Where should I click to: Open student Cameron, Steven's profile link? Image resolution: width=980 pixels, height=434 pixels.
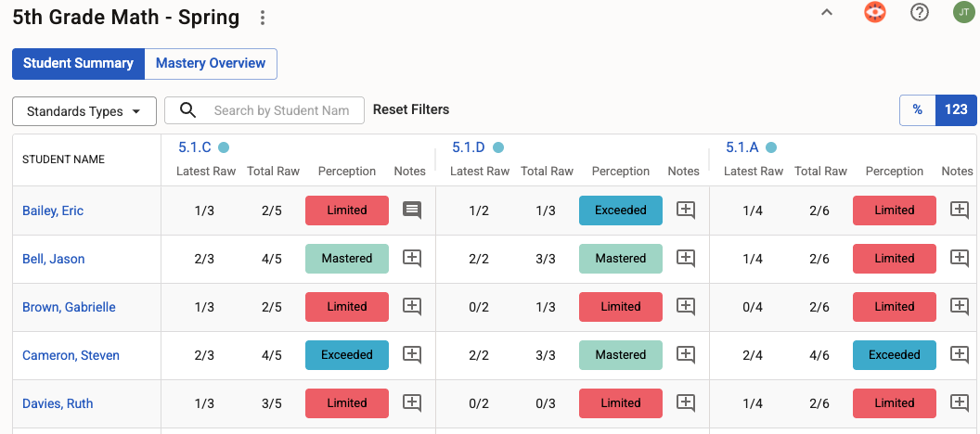tap(71, 355)
